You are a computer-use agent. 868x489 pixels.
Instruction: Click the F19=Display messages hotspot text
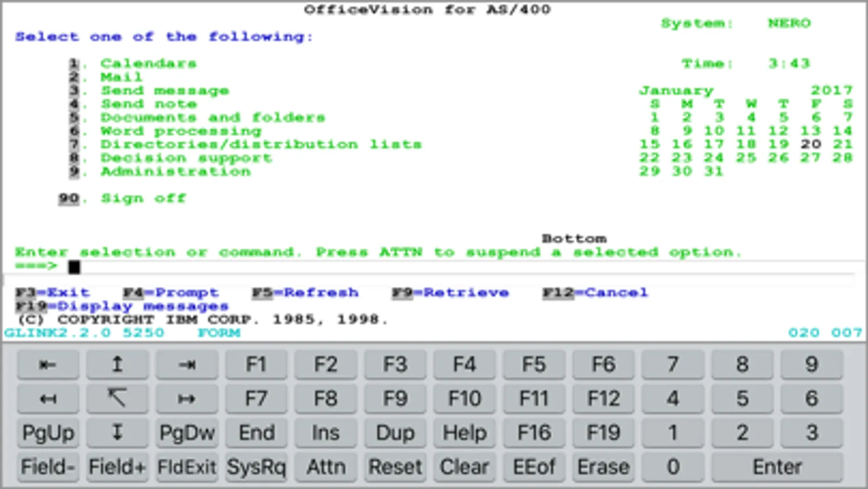(x=122, y=306)
